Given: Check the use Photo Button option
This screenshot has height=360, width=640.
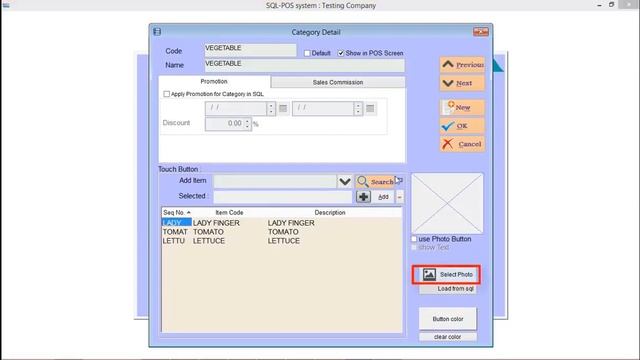Looking at the screenshot, I should pos(414,239).
